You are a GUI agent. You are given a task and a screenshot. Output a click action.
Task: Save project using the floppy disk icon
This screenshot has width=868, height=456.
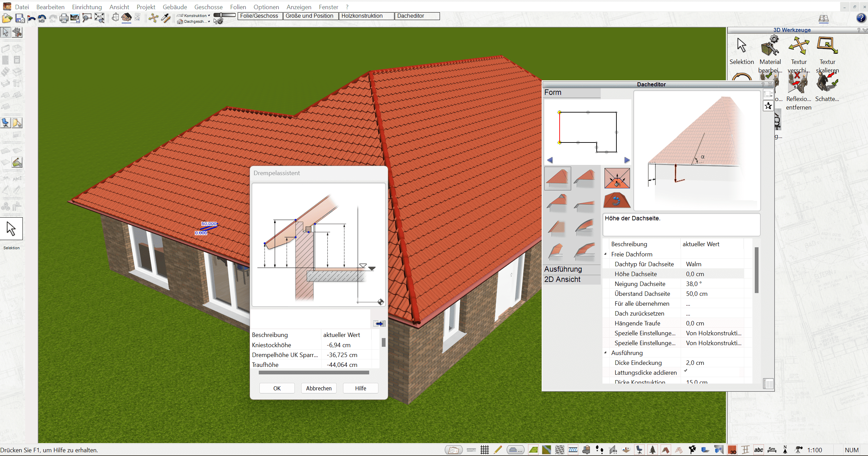20,18
